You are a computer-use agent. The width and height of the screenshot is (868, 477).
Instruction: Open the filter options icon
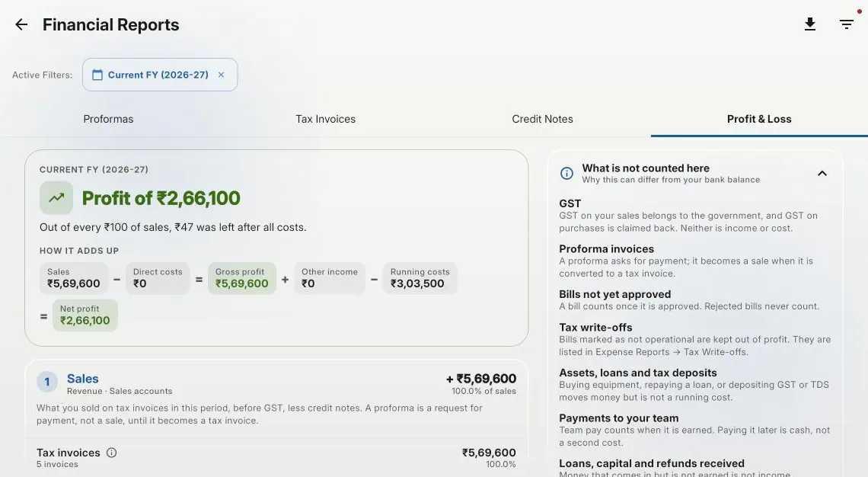847,24
